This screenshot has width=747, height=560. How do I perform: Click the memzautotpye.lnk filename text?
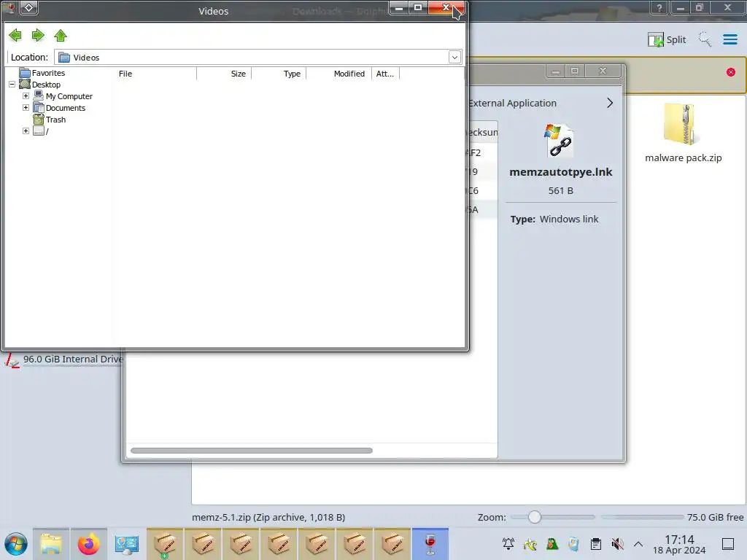tap(561, 172)
